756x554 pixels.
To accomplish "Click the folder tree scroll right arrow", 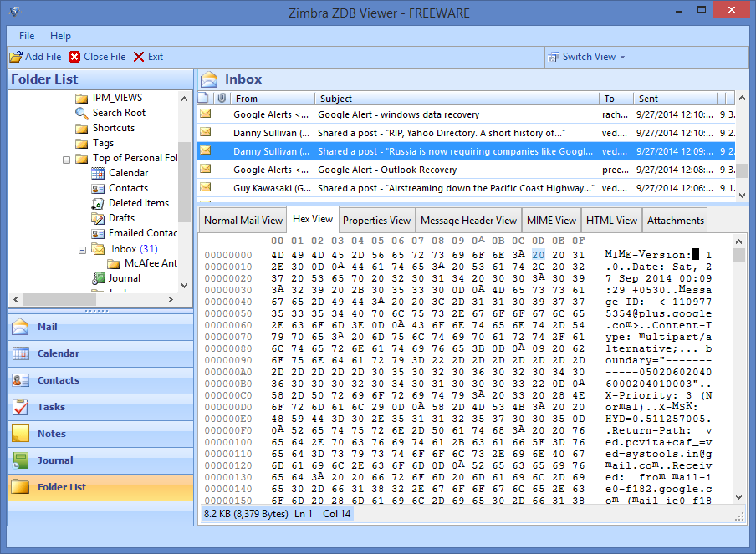I will tap(171, 300).
